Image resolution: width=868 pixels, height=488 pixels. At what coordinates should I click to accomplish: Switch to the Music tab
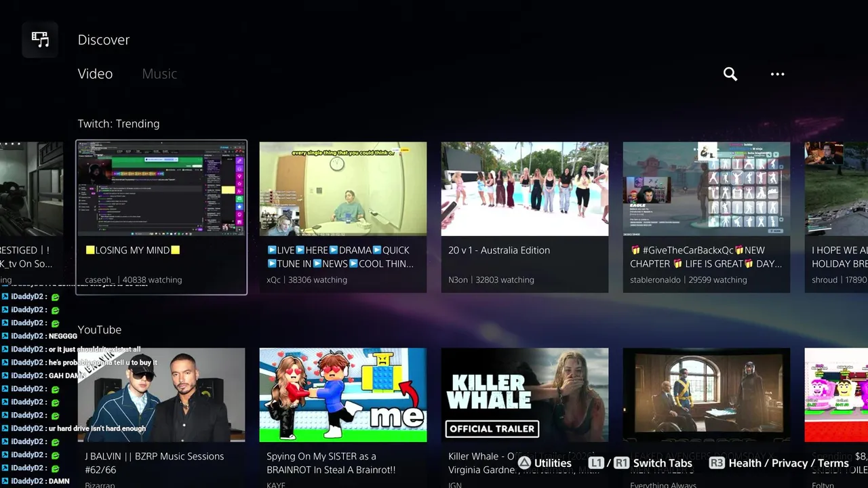point(159,74)
